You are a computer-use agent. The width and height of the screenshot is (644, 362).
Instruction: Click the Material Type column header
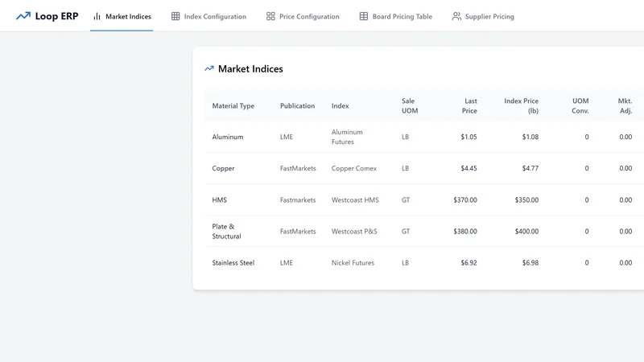pyautogui.click(x=233, y=106)
